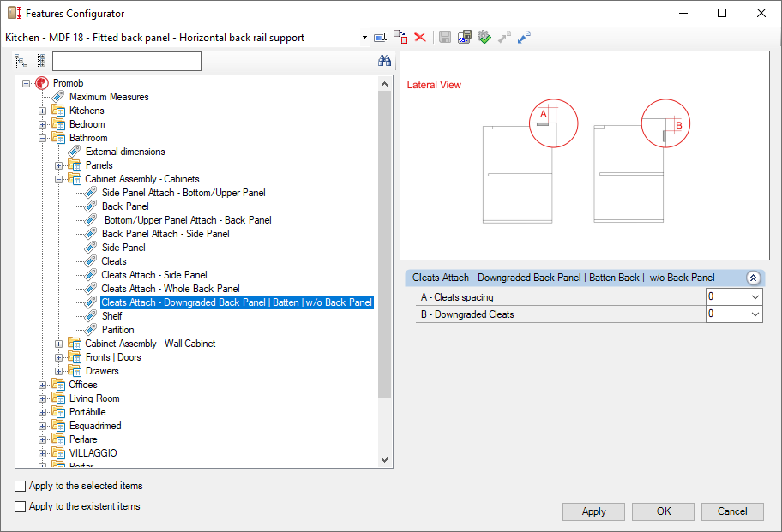The image size is (782, 532).
Task: Select Cleats Attach - Whole Back Panel
Action: (x=171, y=289)
